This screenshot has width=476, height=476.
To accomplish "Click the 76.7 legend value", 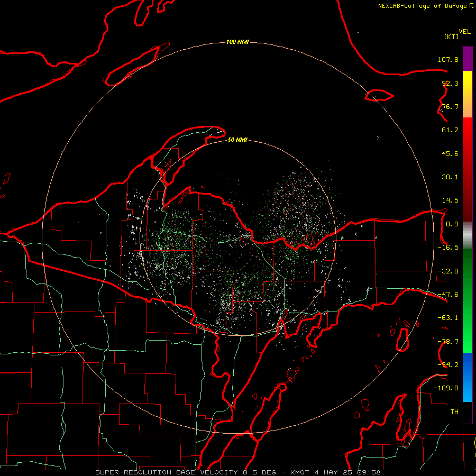I will [x=450, y=106].
